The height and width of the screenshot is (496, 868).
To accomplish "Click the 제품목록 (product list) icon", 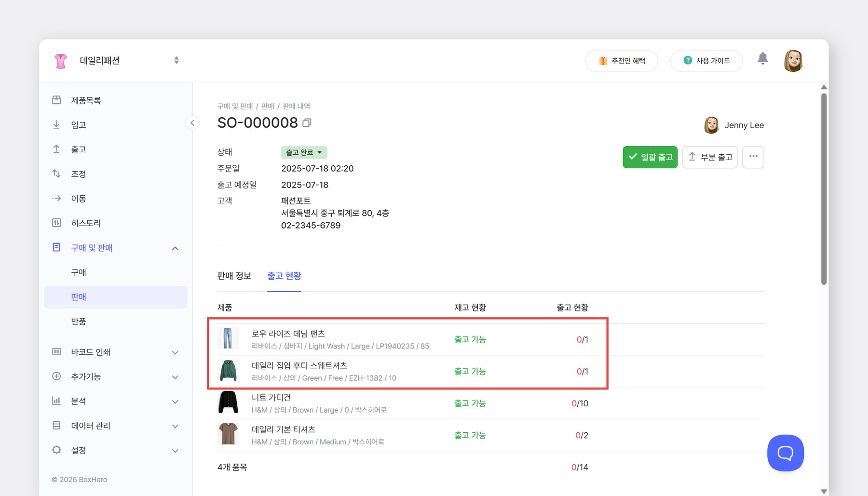I will tap(56, 100).
